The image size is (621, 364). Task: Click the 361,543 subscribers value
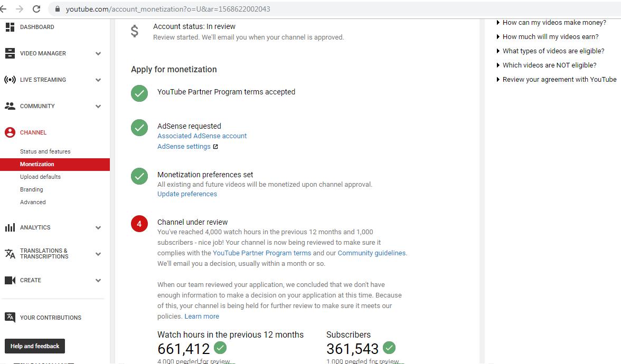pos(352,349)
